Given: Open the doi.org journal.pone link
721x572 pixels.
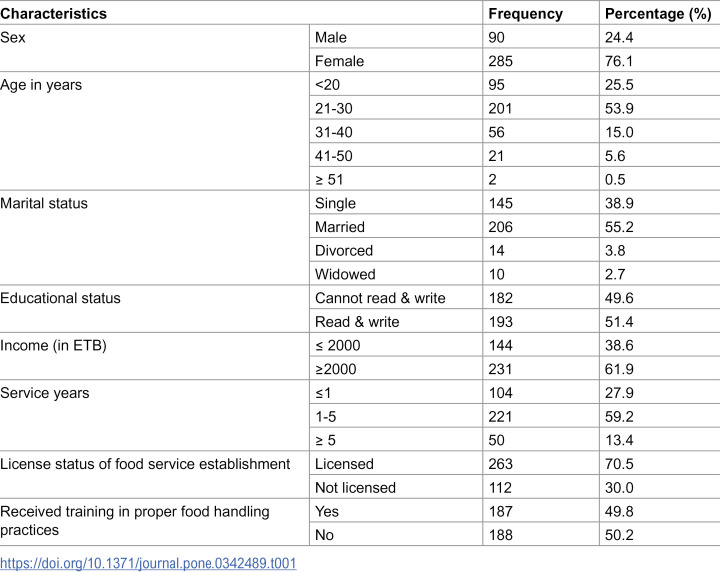Looking at the screenshot, I should (x=148, y=563).
